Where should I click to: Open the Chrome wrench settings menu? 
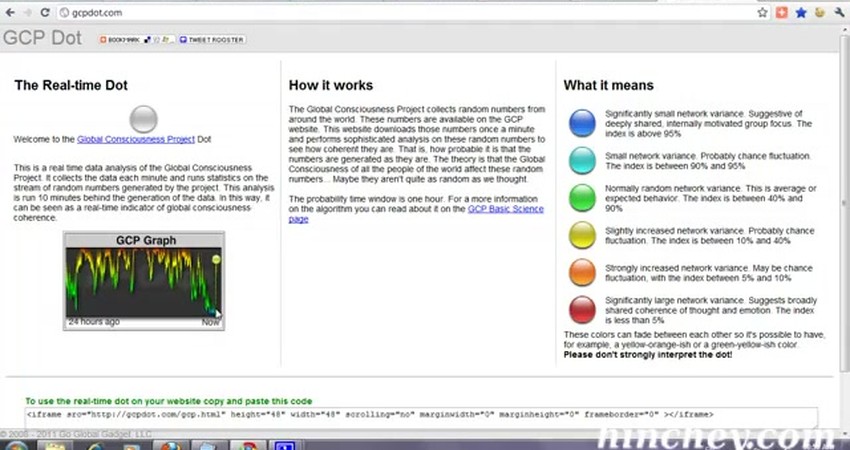pyautogui.click(x=838, y=12)
